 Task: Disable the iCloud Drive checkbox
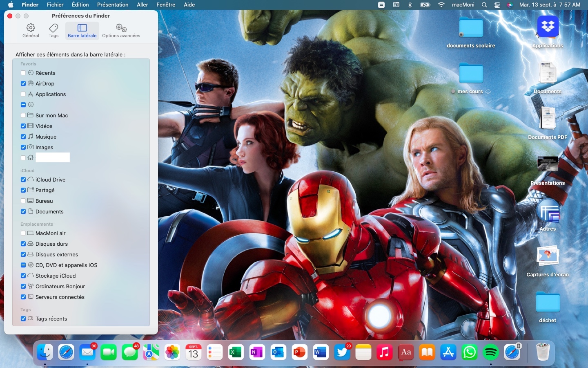[x=23, y=180]
